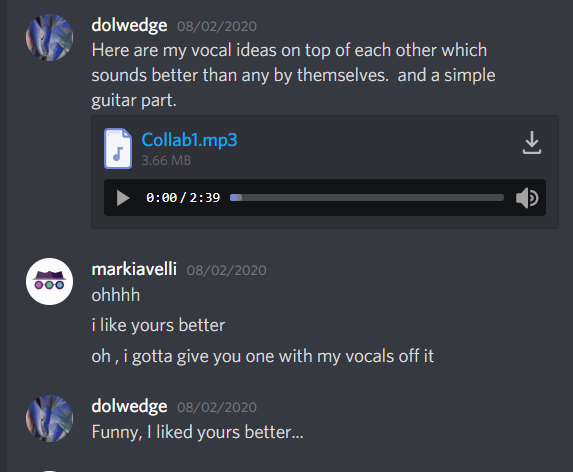Mute the audio player volume
The width and height of the screenshot is (573, 472).
pos(527,198)
